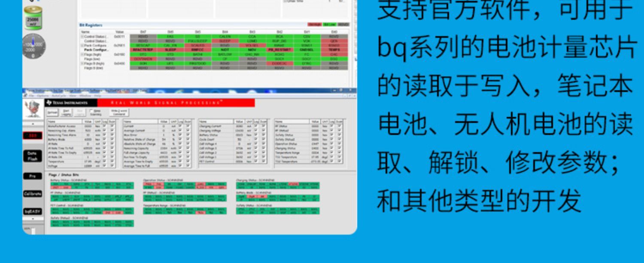Open the Calibrate screen

tap(33, 194)
